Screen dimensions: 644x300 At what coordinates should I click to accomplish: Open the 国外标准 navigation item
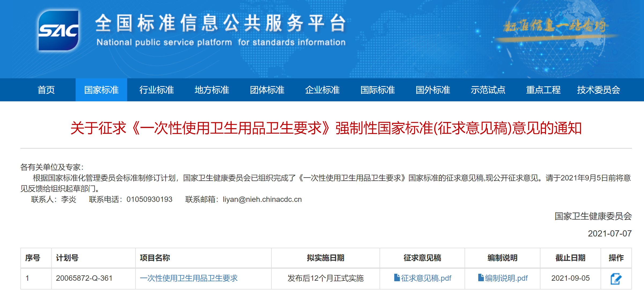(x=433, y=90)
